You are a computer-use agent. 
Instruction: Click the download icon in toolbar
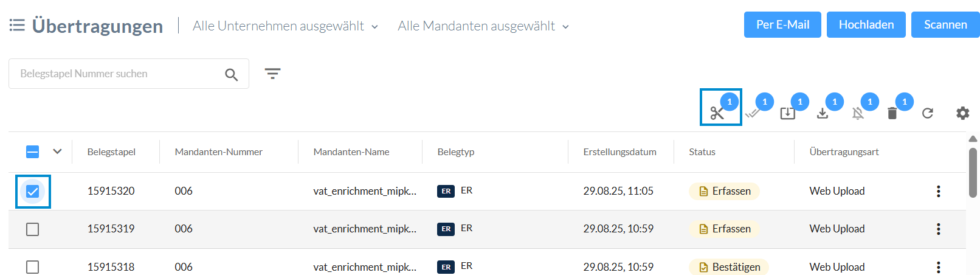(823, 113)
